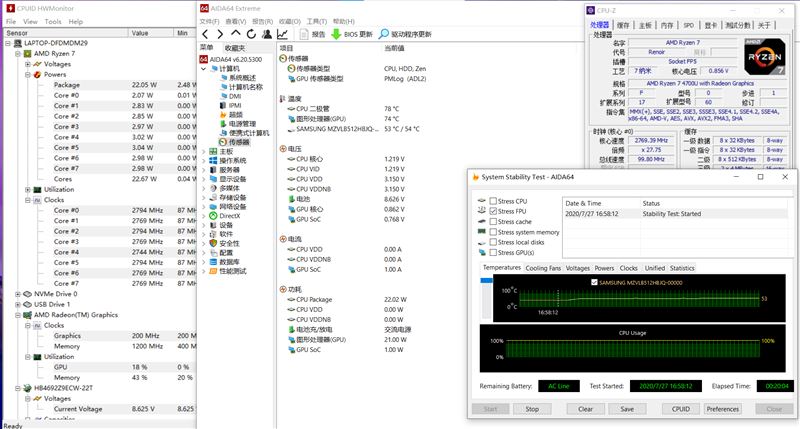Click the 多媒体 icon in tree
The image size is (800, 429).
point(213,188)
